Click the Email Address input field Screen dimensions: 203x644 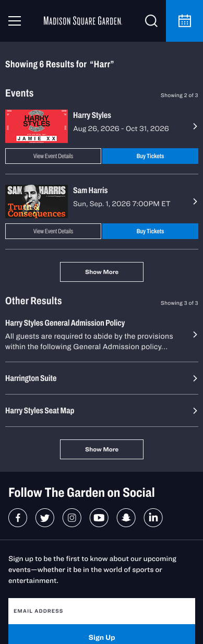(102, 611)
